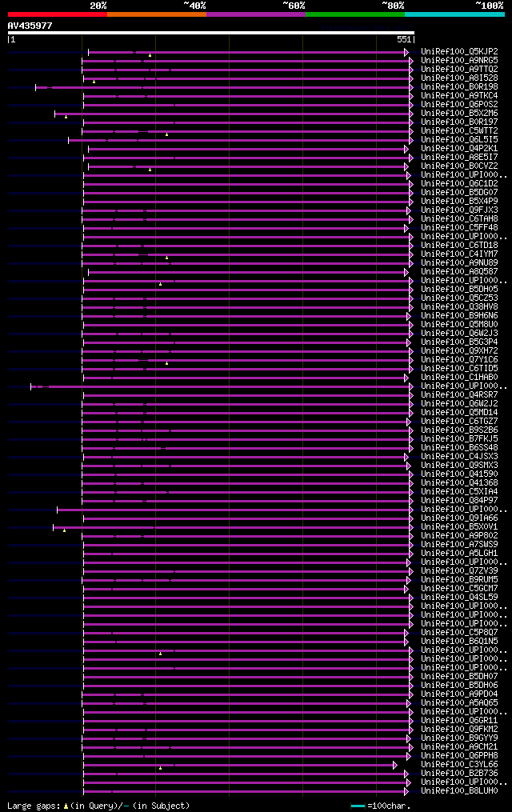Click UniRef100_Q7Y1C6 label

[459, 360]
